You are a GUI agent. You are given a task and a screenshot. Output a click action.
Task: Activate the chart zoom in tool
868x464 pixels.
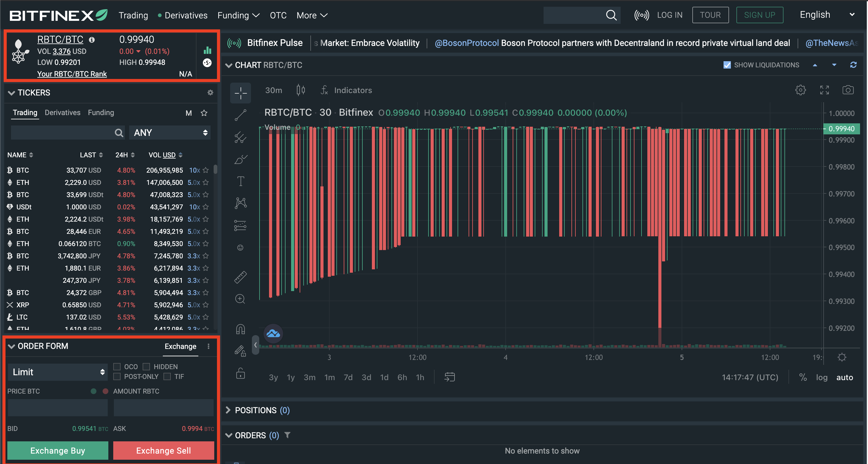240,299
